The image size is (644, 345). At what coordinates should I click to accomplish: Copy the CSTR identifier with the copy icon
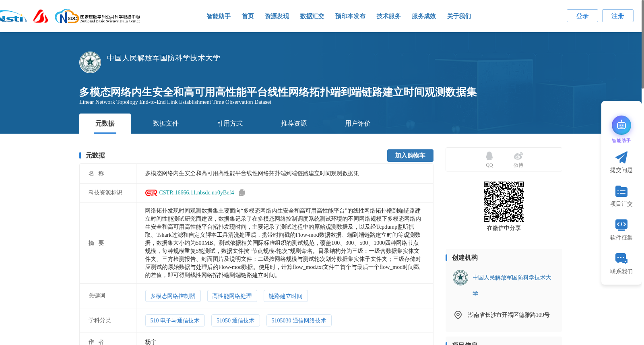click(242, 193)
